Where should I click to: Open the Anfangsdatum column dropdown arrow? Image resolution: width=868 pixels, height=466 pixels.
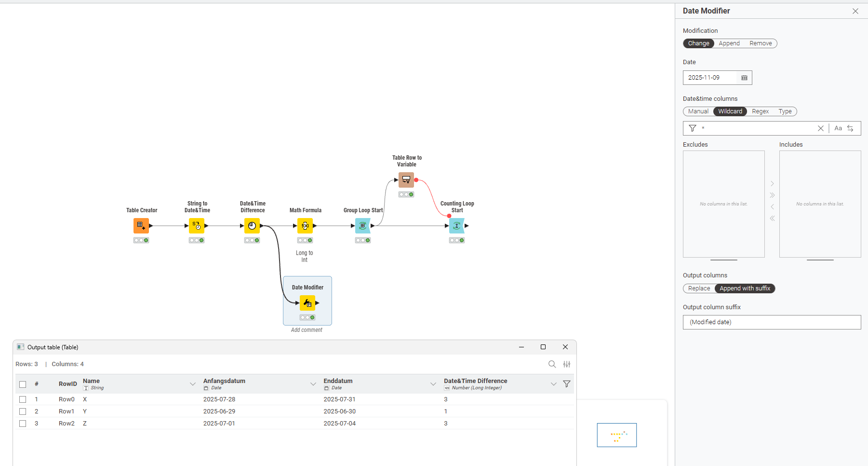point(313,384)
